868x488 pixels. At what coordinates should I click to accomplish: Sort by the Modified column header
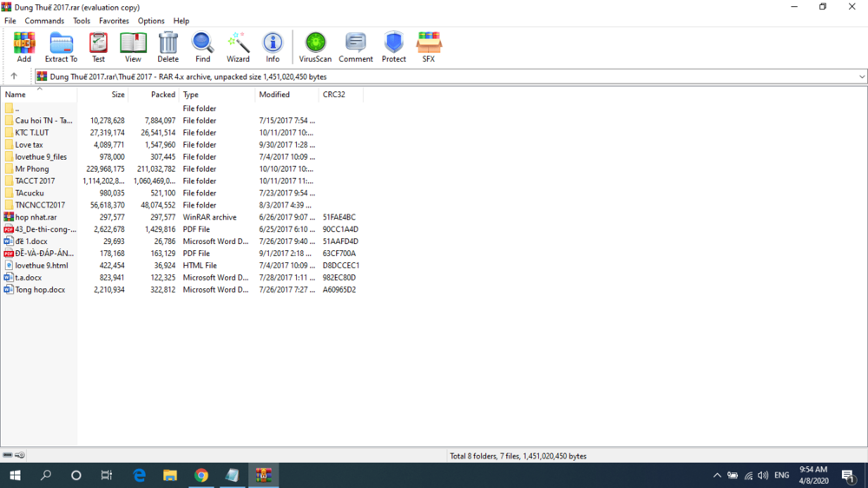(x=286, y=94)
